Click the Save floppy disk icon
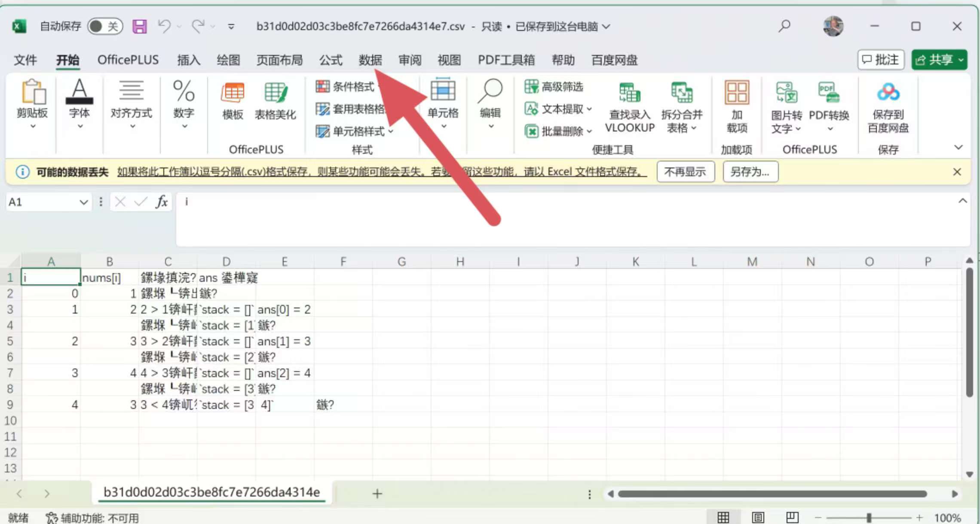 [x=139, y=27]
